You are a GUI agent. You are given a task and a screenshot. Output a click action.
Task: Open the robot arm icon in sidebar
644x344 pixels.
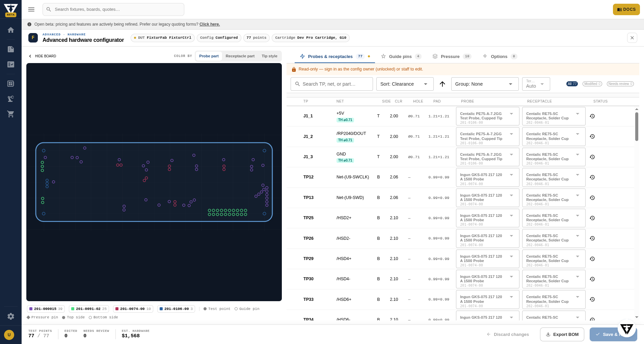pos(11,99)
